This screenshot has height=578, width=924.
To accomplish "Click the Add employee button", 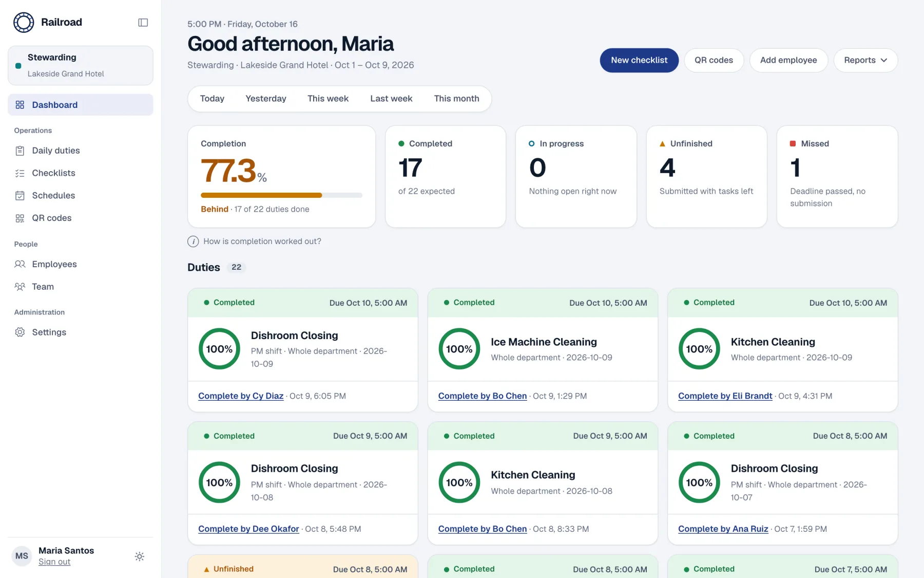I will click(x=788, y=60).
